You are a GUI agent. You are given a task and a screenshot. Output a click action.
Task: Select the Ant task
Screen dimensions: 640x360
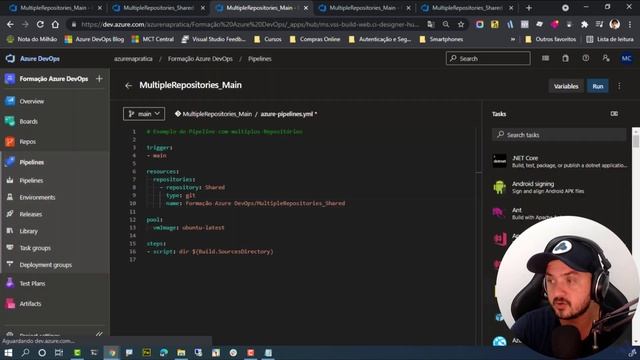pos(560,213)
